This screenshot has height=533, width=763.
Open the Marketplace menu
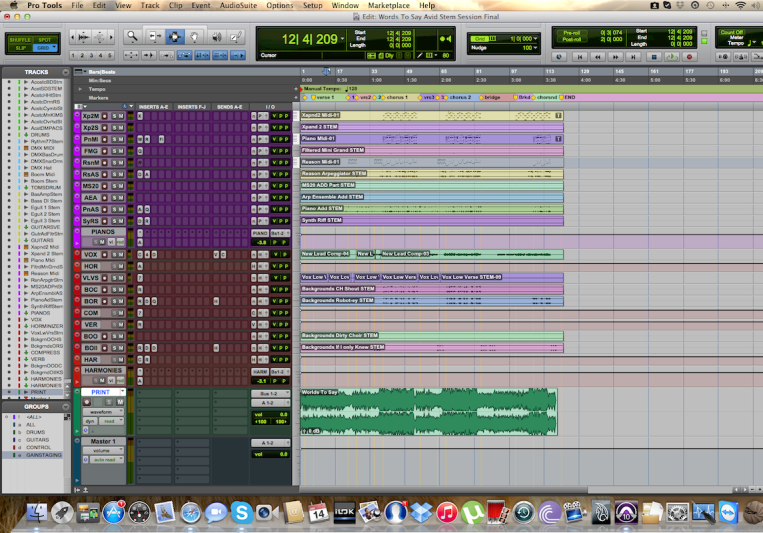click(389, 5)
